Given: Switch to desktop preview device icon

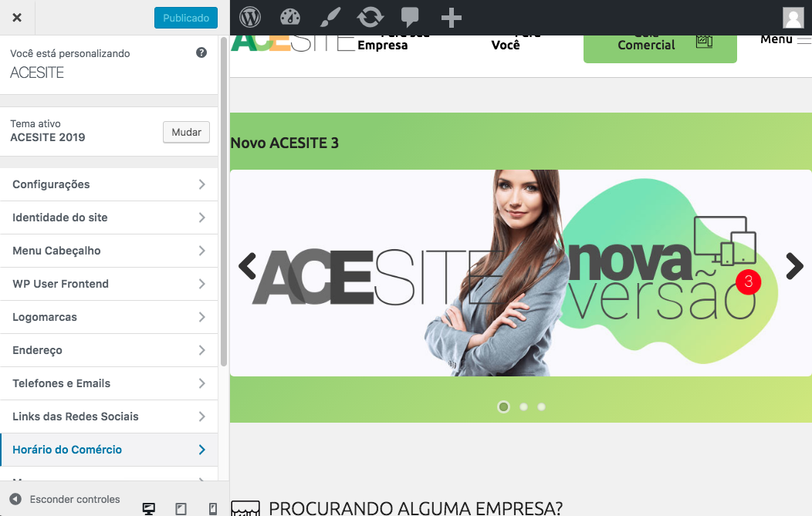Looking at the screenshot, I should pyautogui.click(x=149, y=509).
